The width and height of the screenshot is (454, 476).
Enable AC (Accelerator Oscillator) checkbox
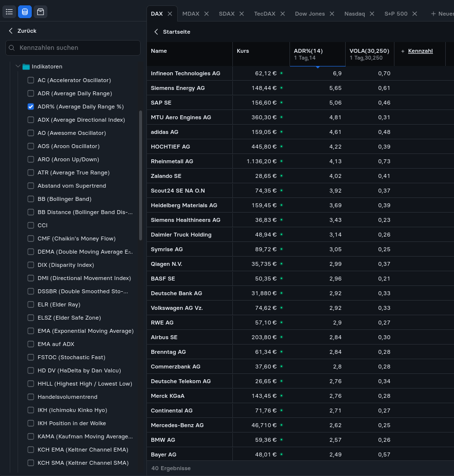pos(31,80)
